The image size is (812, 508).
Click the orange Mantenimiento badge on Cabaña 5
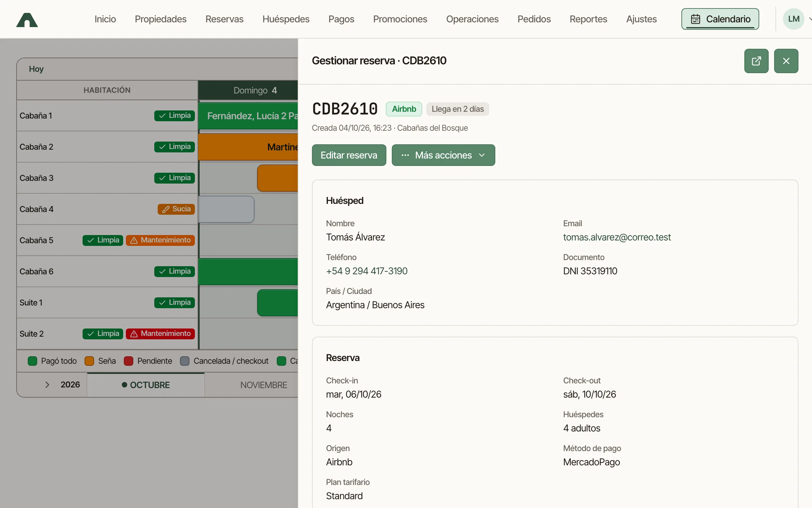[160, 240]
